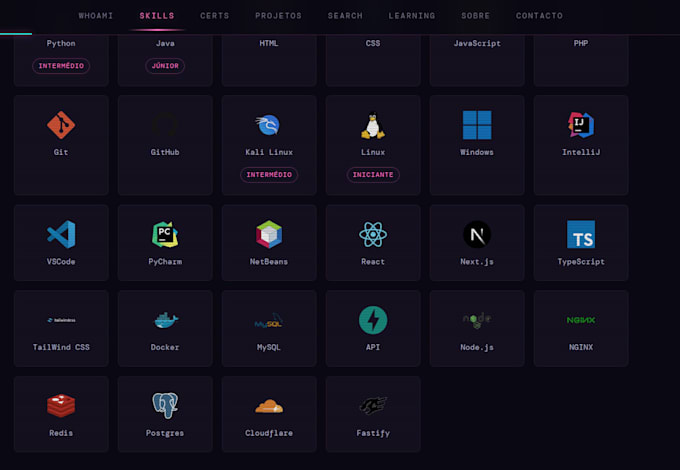Click the IntelliJ logo icon
The width and height of the screenshot is (680, 470).
click(581, 125)
